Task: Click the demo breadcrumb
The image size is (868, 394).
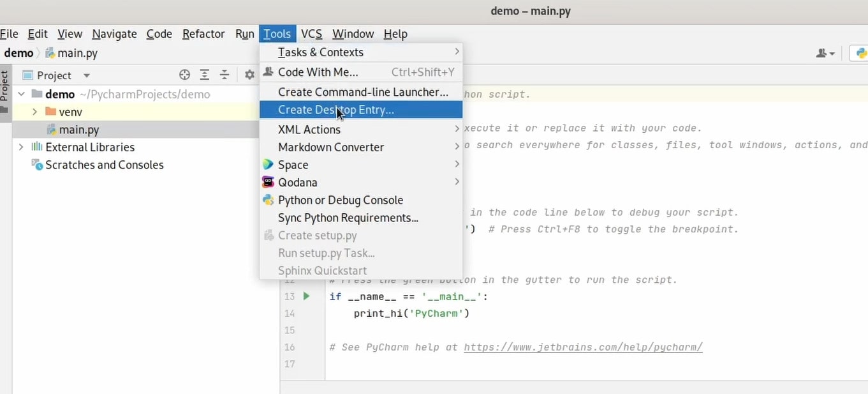Action: tap(18, 53)
